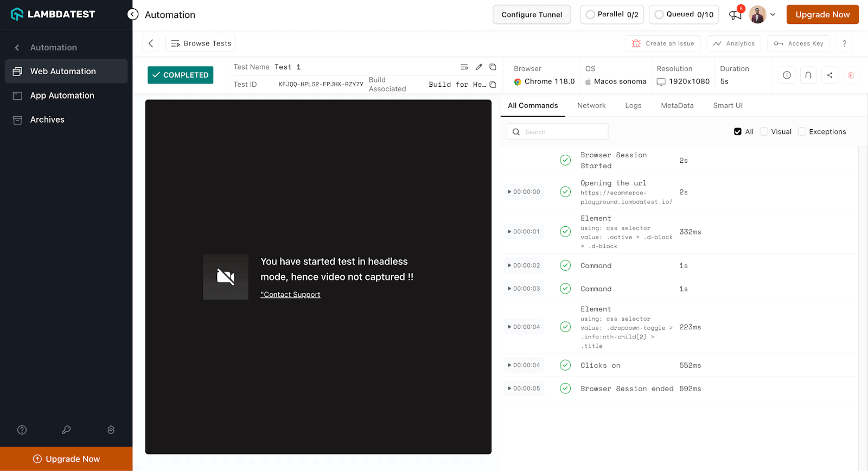Go back using the left chevron button
Screen dimensions: 868x471
[x=151, y=43]
